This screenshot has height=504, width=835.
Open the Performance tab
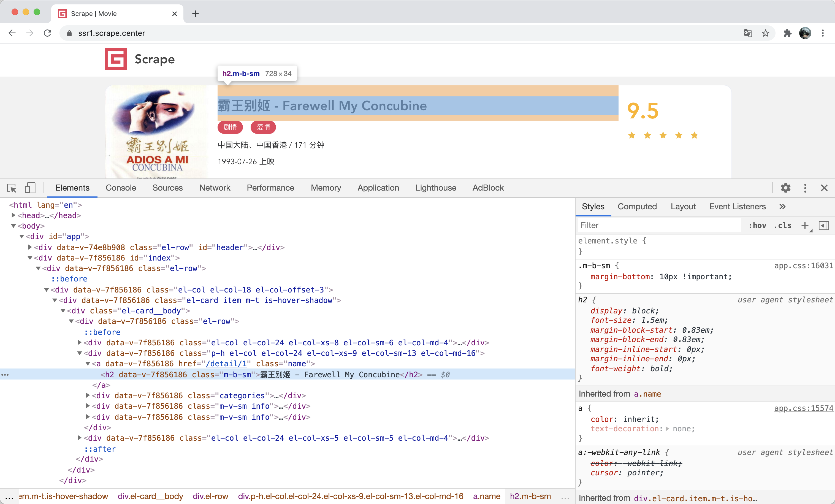pyautogui.click(x=270, y=188)
